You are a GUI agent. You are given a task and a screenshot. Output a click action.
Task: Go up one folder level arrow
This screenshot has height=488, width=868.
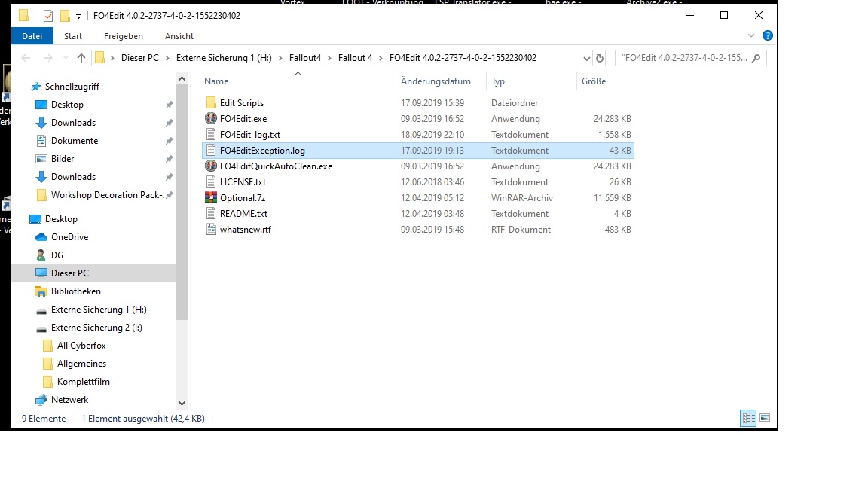(81, 58)
